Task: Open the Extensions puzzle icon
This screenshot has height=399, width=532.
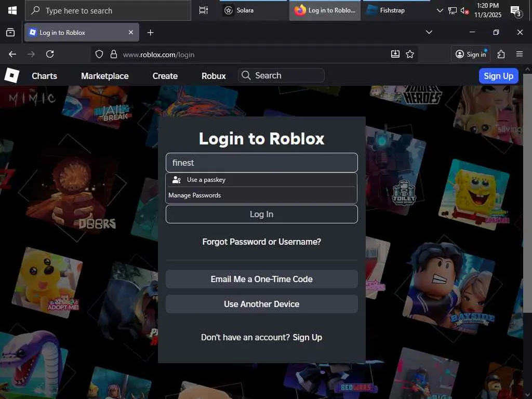Action: (501, 54)
